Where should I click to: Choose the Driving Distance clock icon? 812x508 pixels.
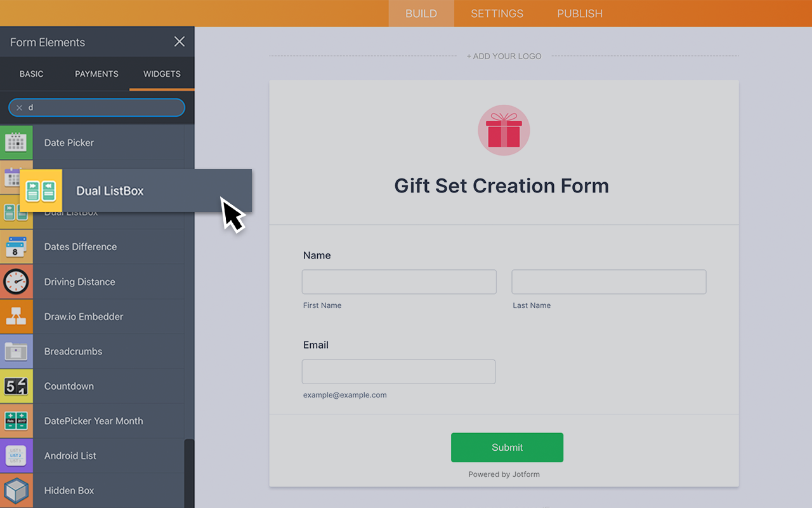tap(16, 281)
